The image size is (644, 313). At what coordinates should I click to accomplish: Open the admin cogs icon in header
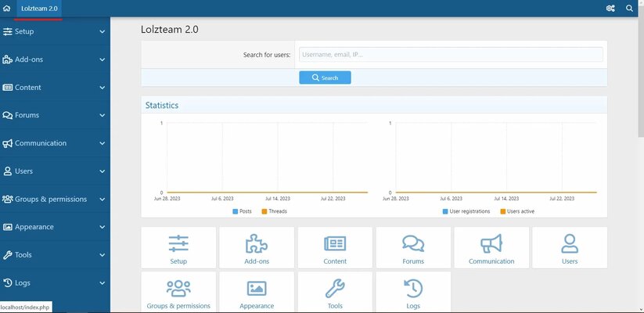[x=610, y=8]
